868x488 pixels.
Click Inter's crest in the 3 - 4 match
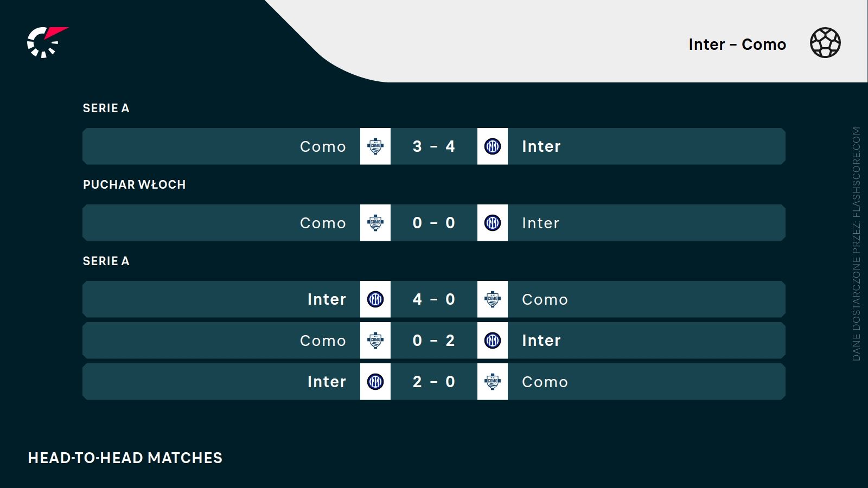pyautogui.click(x=493, y=146)
